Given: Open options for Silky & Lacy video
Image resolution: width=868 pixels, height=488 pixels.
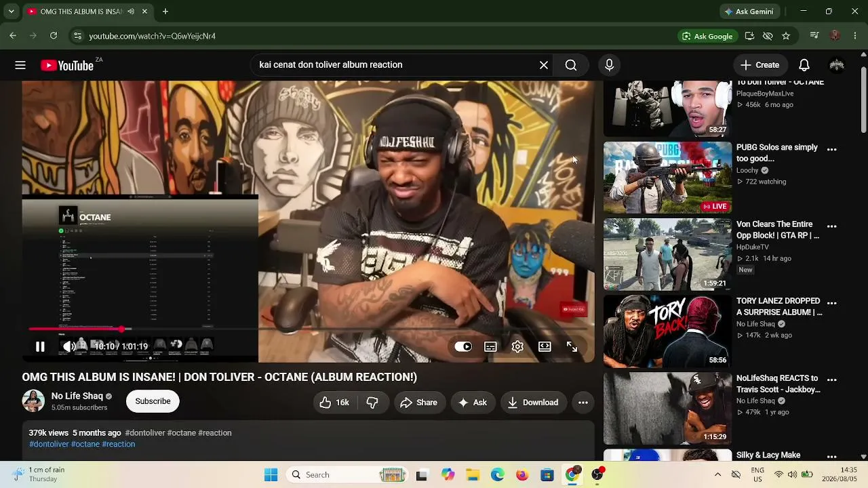Looking at the screenshot, I should click(x=832, y=457).
